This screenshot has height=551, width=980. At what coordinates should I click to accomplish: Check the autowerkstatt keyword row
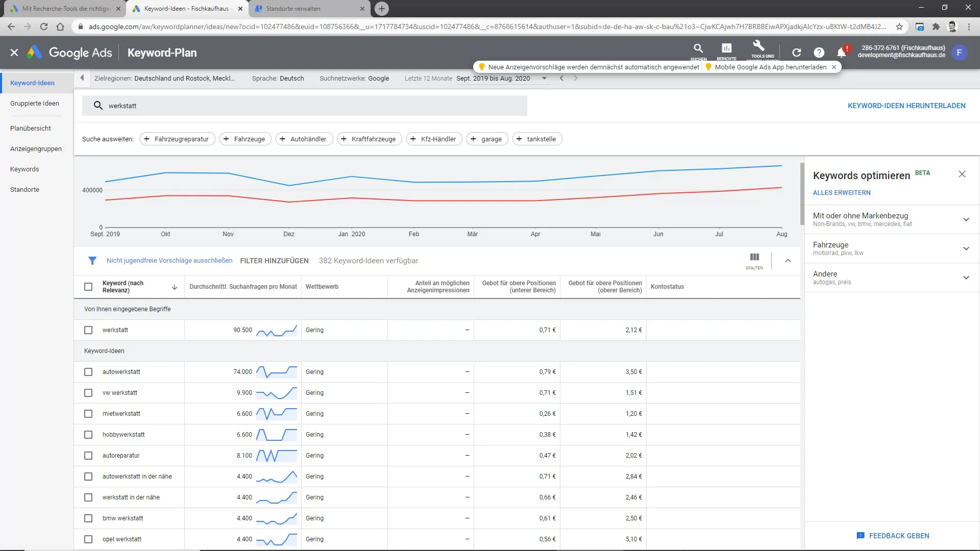[88, 372]
